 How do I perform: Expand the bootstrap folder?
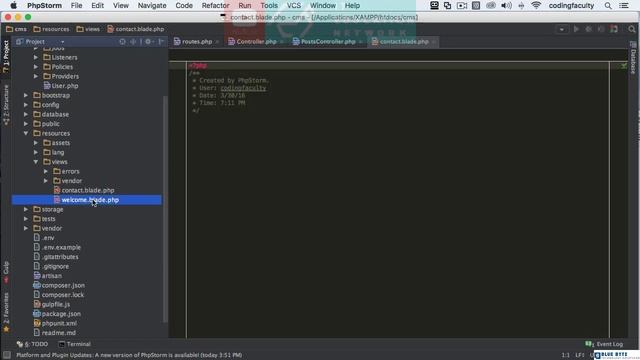point(26,96)
